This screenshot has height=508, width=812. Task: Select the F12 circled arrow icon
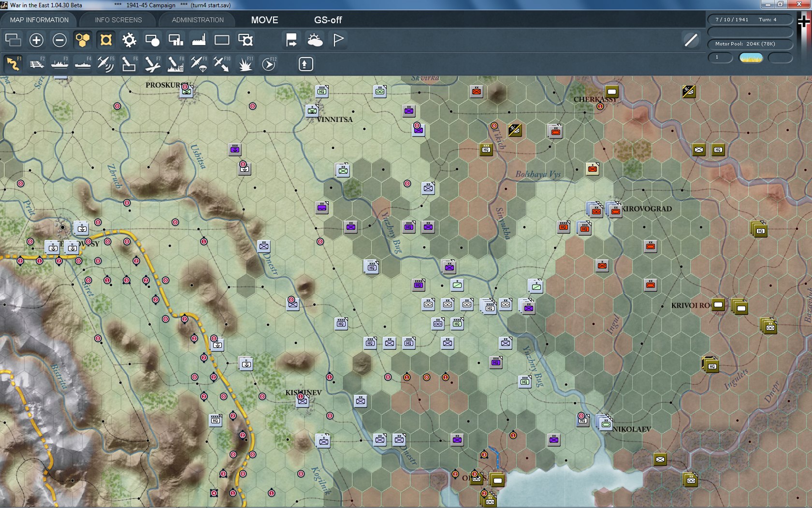click(x=269, y=64)
